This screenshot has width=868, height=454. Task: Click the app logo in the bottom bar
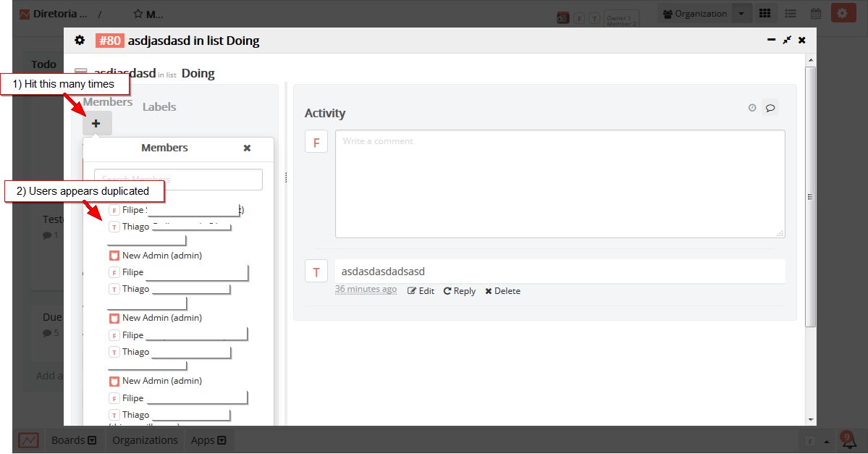28,440
